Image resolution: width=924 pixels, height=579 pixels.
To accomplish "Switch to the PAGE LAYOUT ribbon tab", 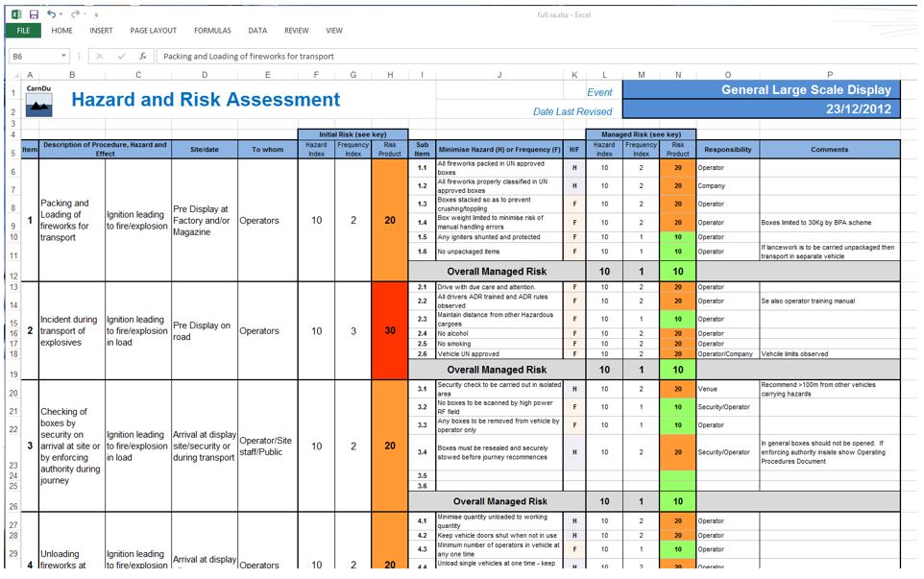I will click(153, 31).
